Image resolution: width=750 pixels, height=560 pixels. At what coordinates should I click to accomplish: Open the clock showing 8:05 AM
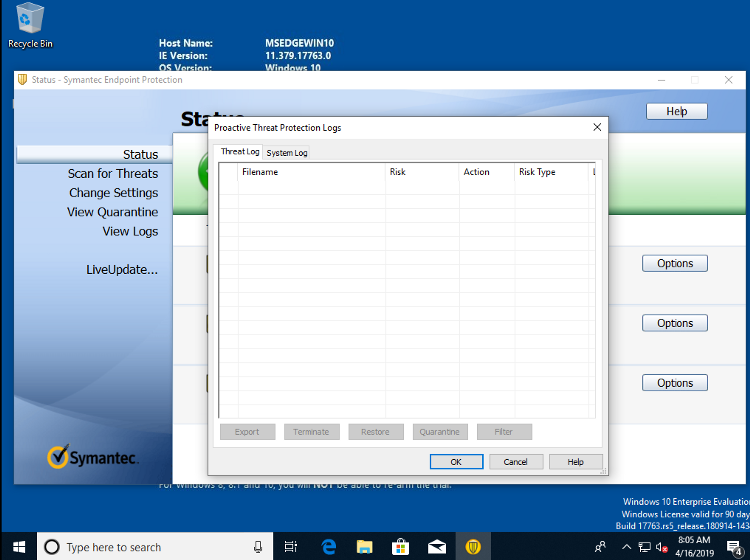coord(694,547)
